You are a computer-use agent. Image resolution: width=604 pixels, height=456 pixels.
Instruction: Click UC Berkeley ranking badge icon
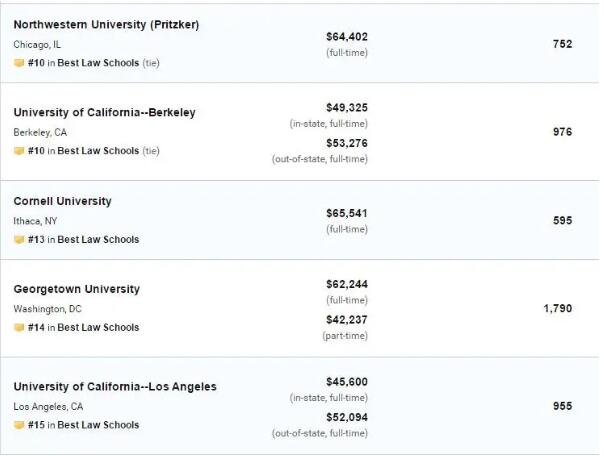(x=19, y=151)
